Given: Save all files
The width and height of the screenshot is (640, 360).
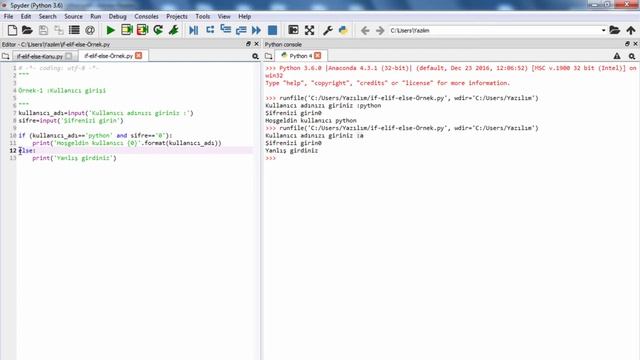Looking at the screenshot, I should (59, 30).
